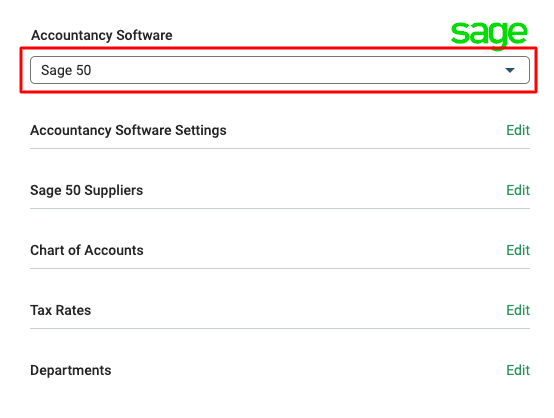Edit Accountancy Software Settings

[518, 130]
